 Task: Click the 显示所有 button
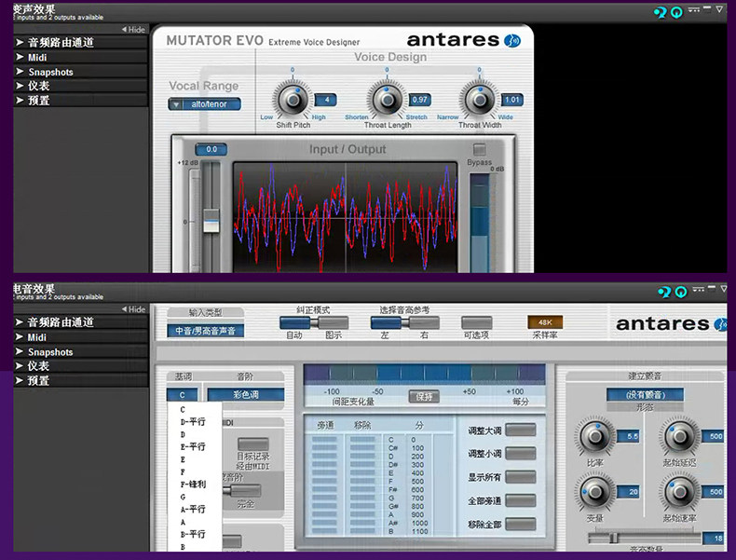point(521,477)
